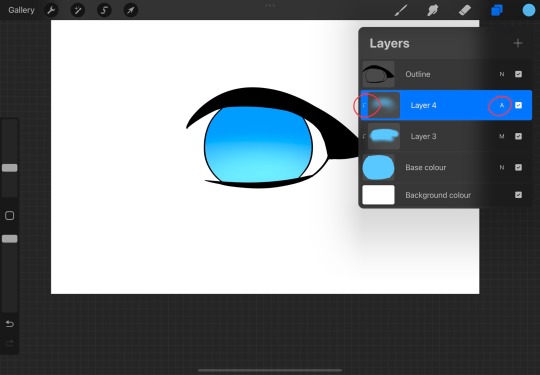Add a new layer with plus button

coord(518,43)
